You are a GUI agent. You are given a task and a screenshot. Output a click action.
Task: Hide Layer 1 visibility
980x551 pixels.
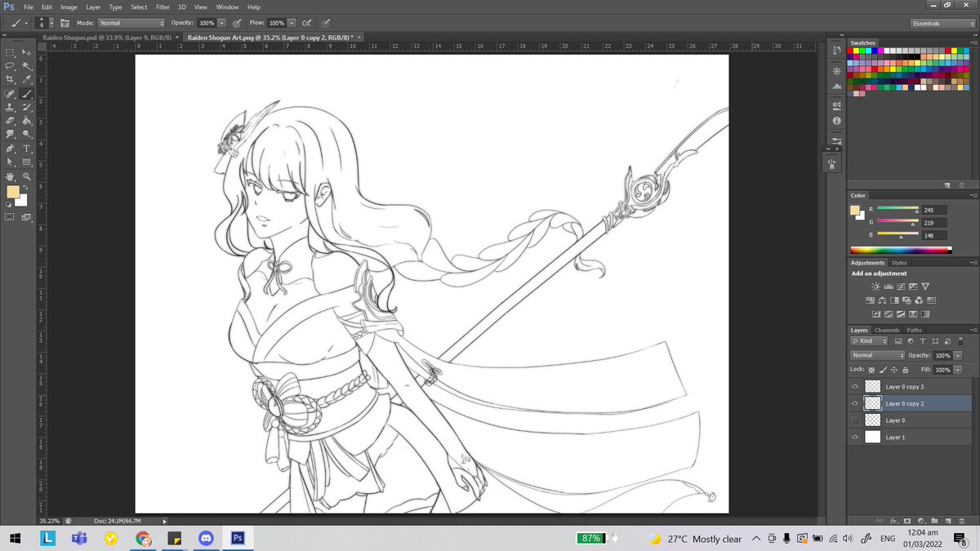pos(855,437)
